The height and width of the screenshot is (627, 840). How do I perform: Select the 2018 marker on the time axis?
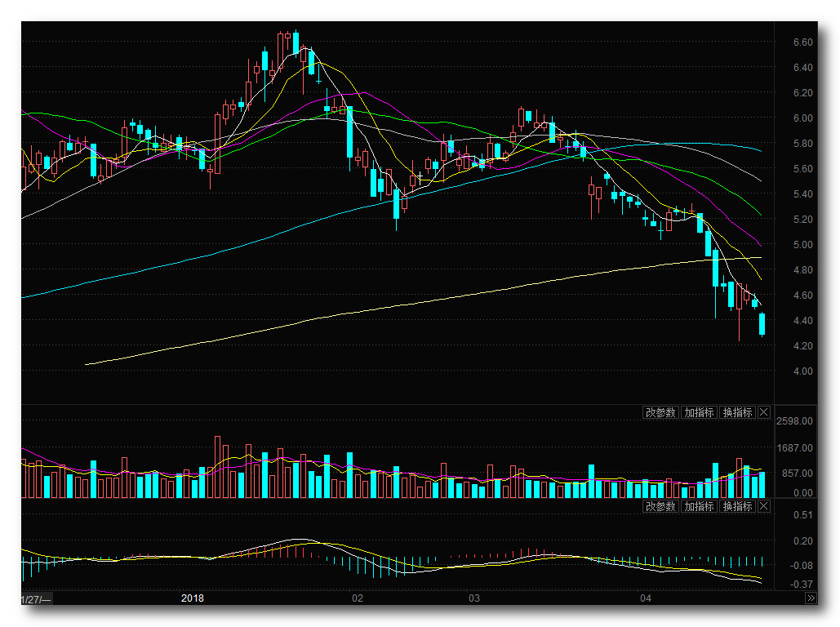[192, 598]
